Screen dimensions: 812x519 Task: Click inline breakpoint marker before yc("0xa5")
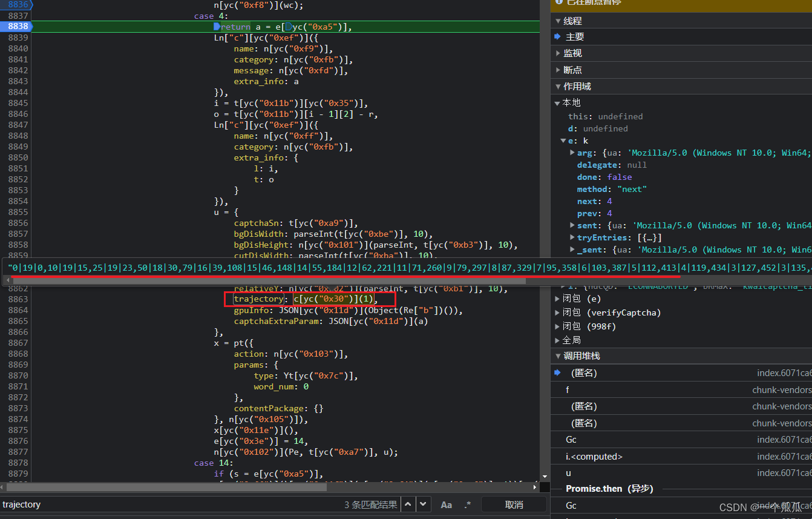point(288,27)
